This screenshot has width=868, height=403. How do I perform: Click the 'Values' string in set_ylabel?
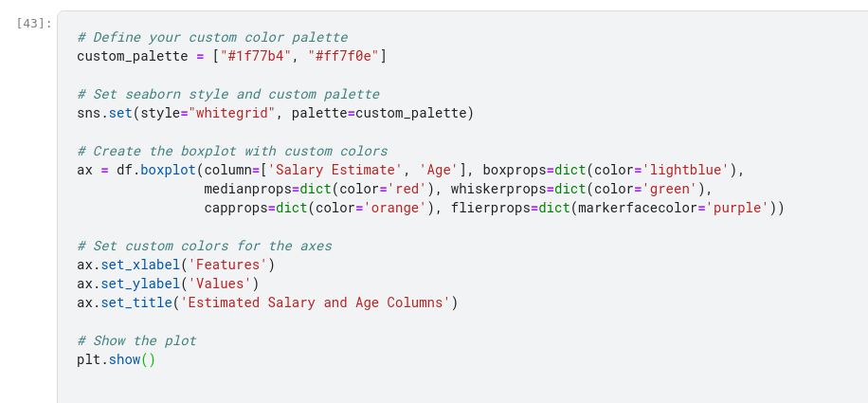224,284
